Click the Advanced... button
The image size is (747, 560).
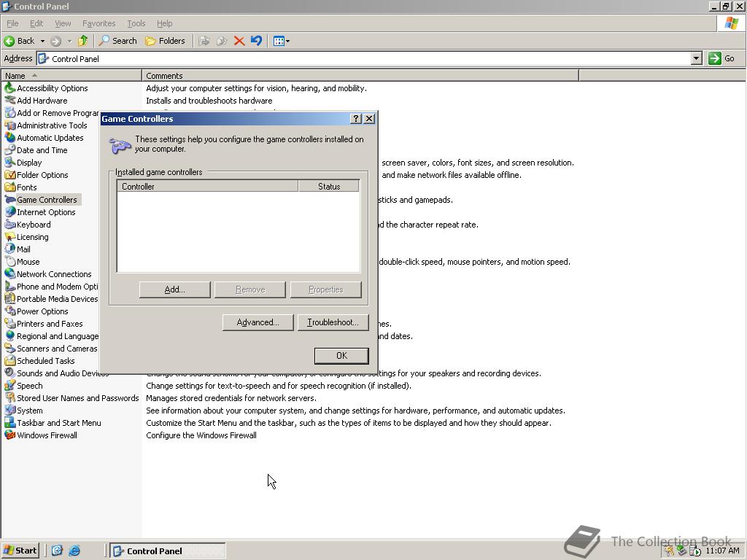(x=258, y=322)
